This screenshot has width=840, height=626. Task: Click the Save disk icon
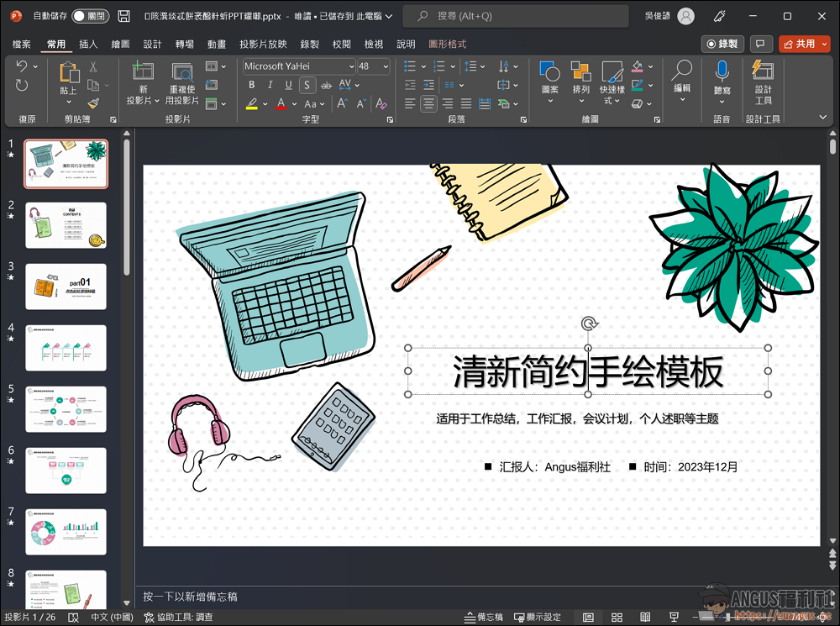(x=123, y=16)
